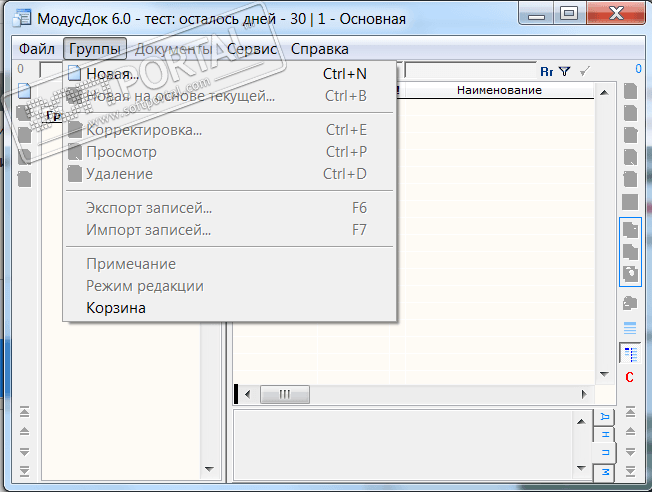Open the Файл menu
Image resolution: width=652 pixels, height=492 pixels.
click(x=37, y=49)
